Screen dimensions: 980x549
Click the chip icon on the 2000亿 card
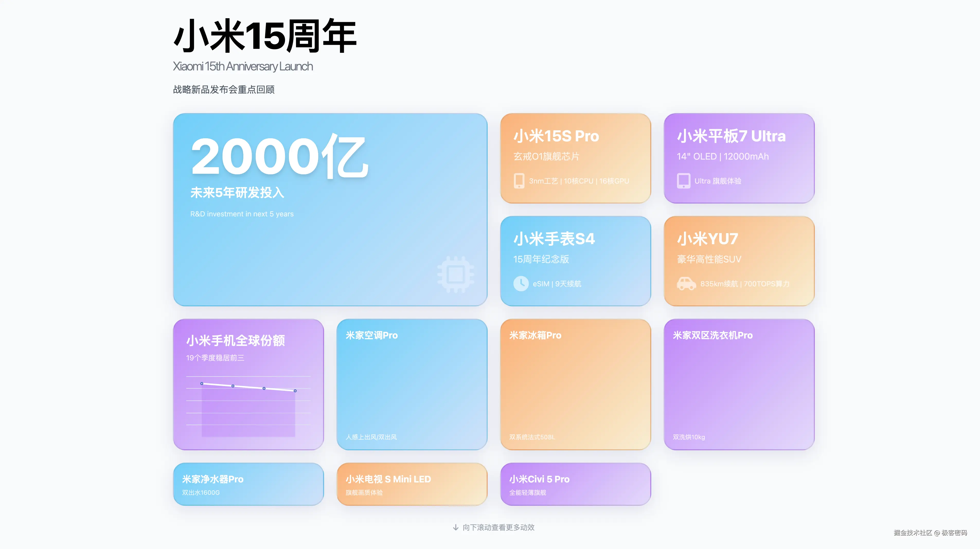(x=456, y=274)
